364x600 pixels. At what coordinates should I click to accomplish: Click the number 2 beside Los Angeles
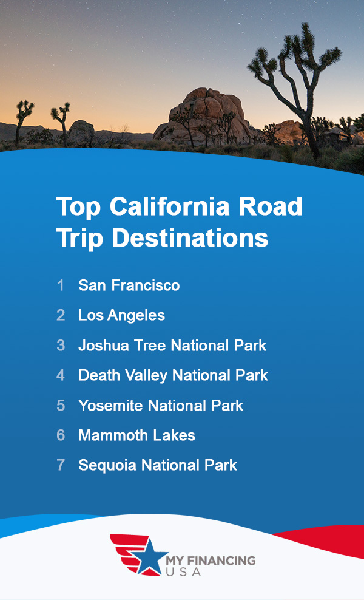[x=61, y=315]
